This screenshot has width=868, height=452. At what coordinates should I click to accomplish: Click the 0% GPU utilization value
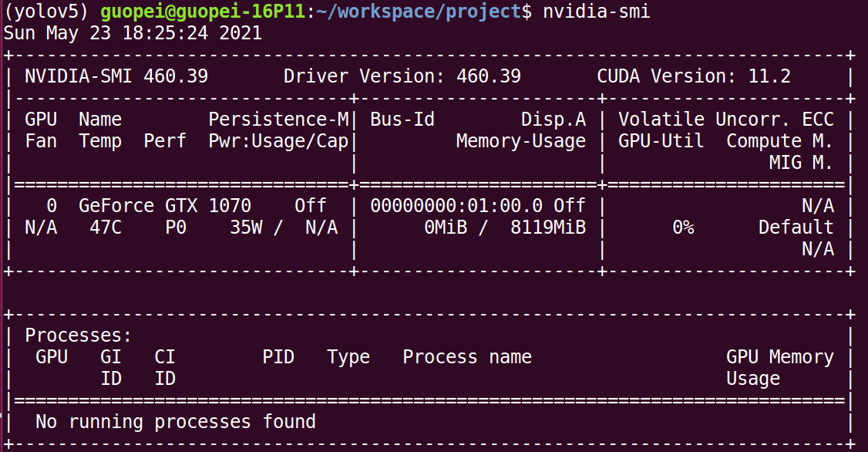pyautogui.click(x=683, y=227)
